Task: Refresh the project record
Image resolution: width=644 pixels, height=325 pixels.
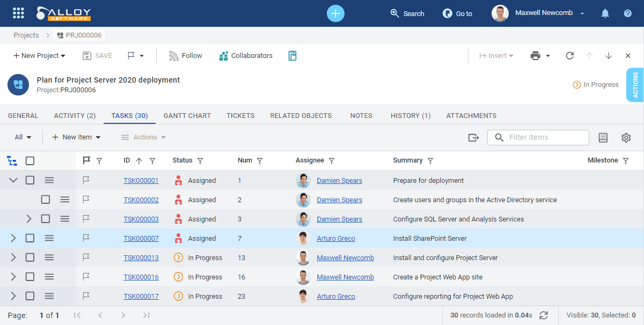Action: (570, 56)
